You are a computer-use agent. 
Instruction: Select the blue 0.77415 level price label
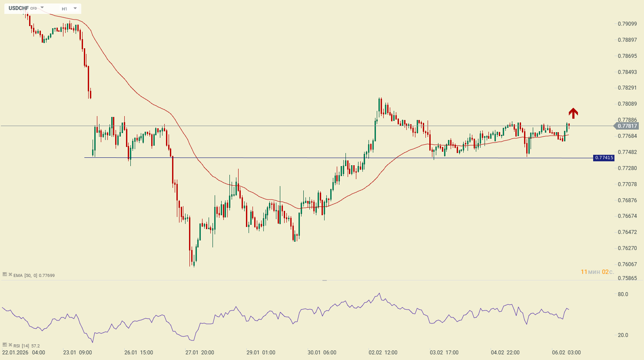point(604,158)
